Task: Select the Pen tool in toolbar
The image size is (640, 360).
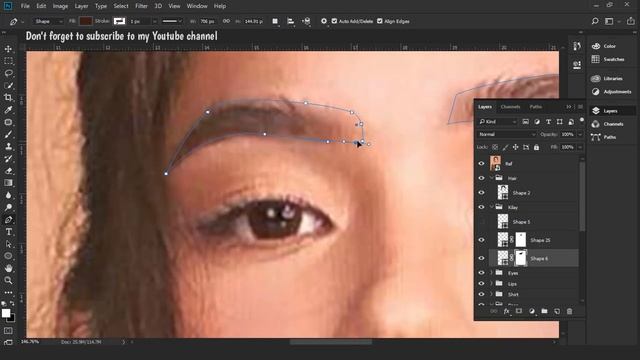Action: (x=8, y=220)
